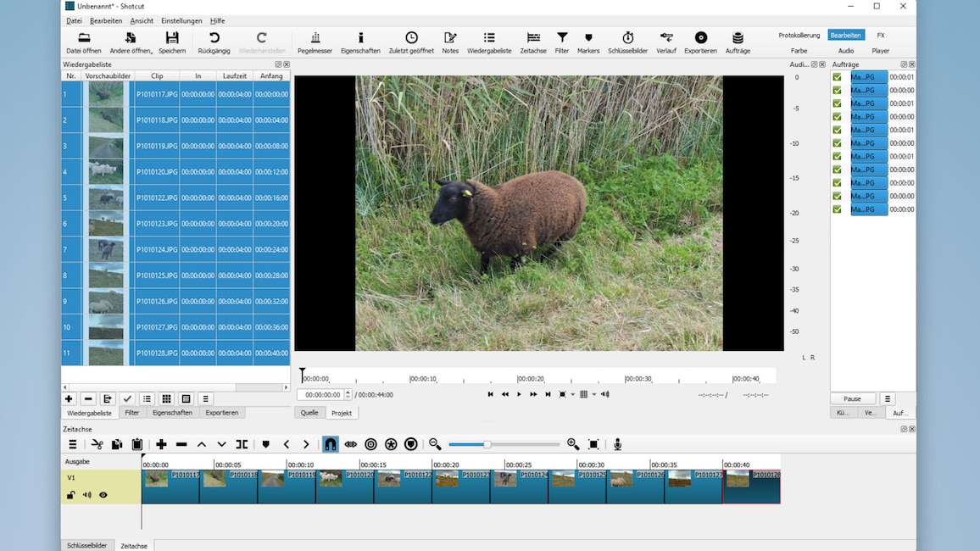Screen dimensions: 980x551
Task: Open a file with Datei öffnen
Action: 84,42
